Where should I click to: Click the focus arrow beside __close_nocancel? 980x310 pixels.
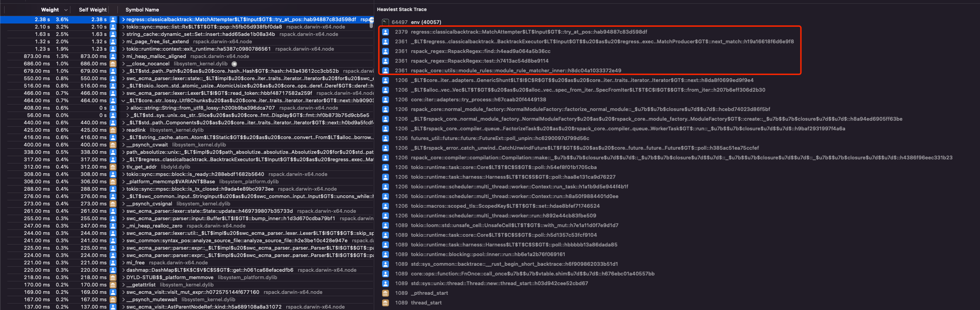(x=234, y=64)
